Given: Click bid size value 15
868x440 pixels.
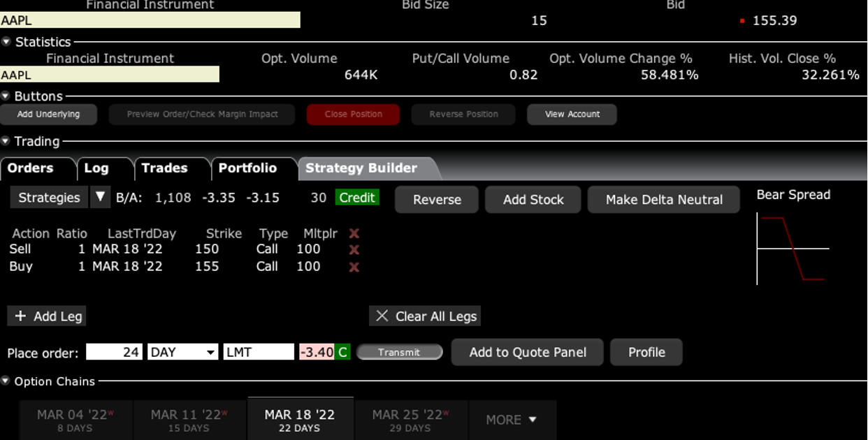Looking at the screenshot, I should [x=539, y=20].
